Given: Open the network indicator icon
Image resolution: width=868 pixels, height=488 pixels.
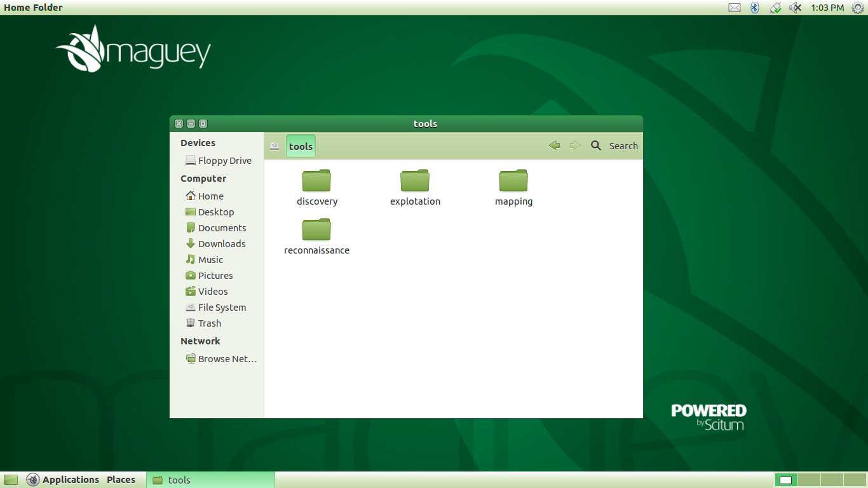Looking at the screenshot, I should tap(775, 8).
